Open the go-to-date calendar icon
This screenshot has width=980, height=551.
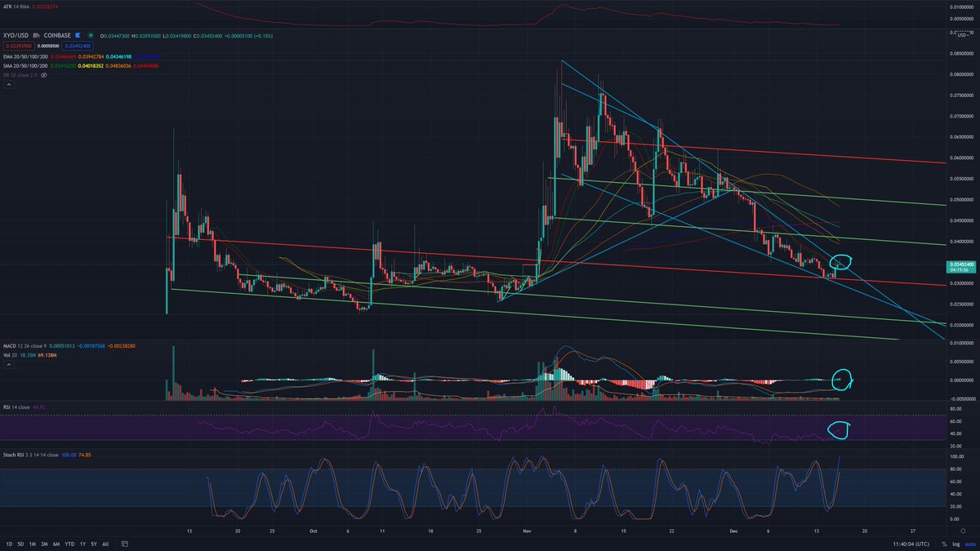(x=124, y=544)
